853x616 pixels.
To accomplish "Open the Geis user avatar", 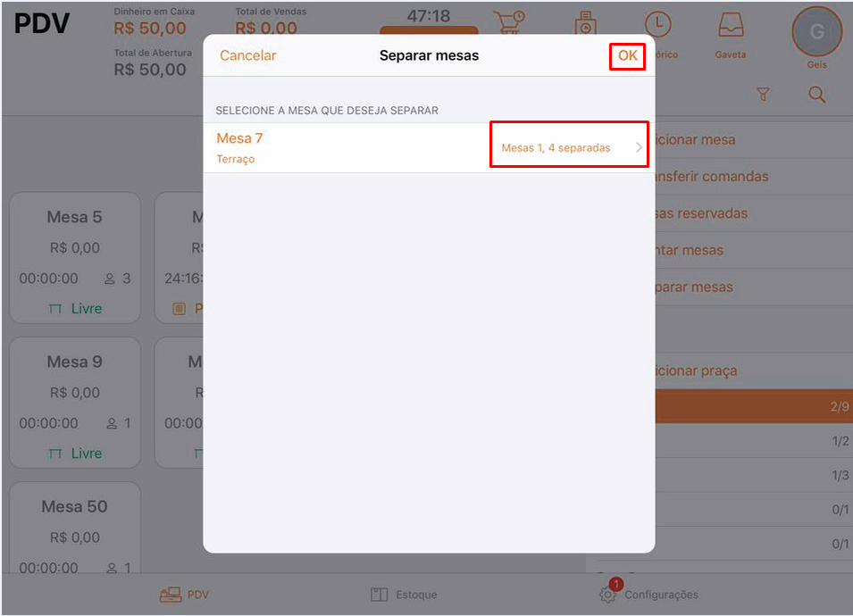I will coord(816,32).
